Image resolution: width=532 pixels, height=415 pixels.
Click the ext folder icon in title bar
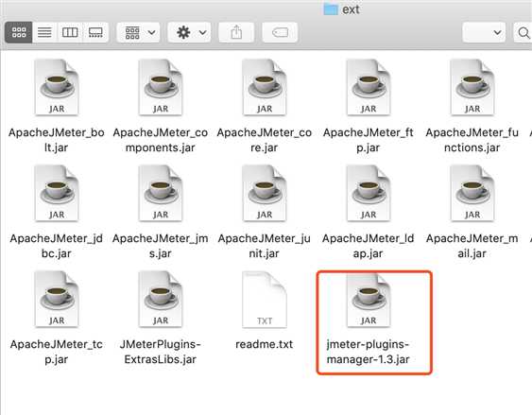[x=331, y=9]
